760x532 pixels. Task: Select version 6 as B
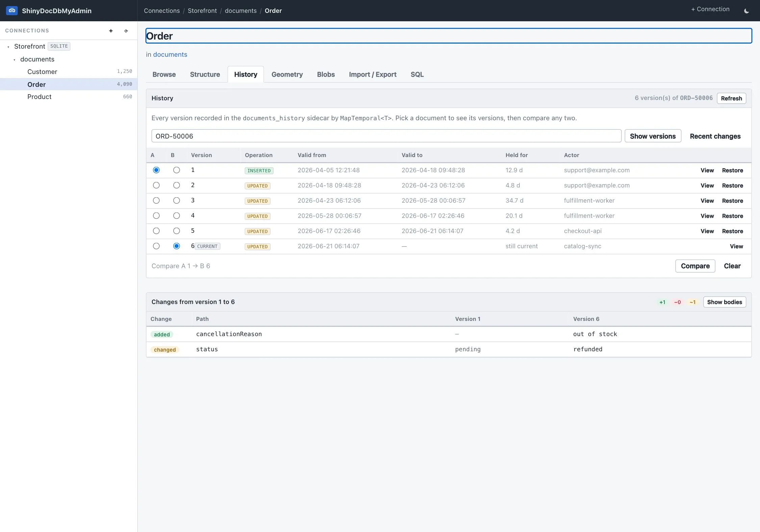coord(176,246)
